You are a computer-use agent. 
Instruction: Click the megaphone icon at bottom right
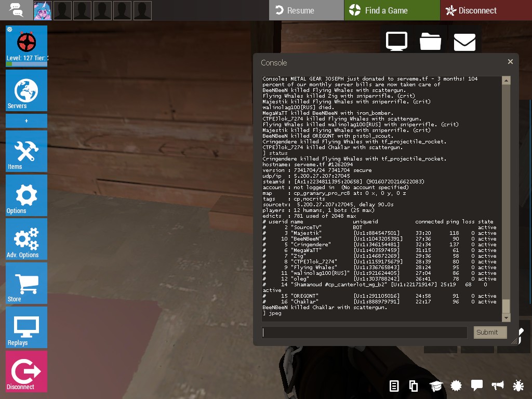click(x=497, y=385)
